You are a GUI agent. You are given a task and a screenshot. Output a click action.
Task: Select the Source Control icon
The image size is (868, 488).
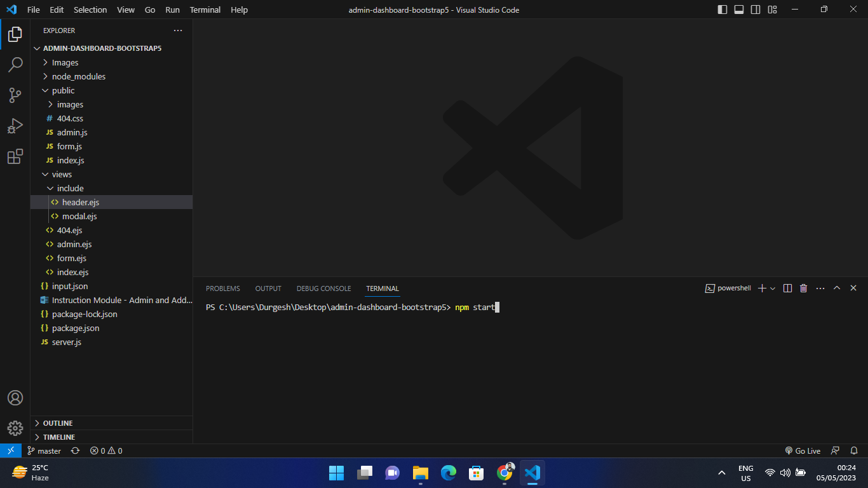tap(15, 95)
